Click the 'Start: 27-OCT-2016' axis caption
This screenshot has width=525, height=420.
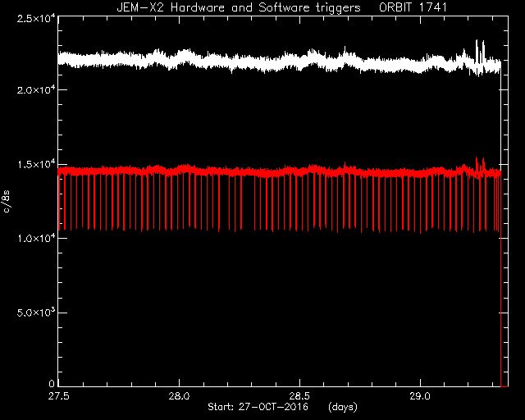[258, 407]
